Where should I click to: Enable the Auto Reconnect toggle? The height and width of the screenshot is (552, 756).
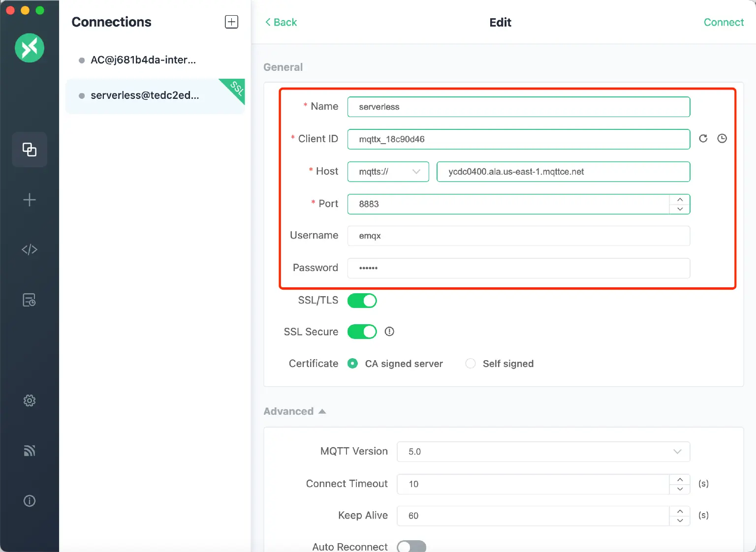[411, 547]
